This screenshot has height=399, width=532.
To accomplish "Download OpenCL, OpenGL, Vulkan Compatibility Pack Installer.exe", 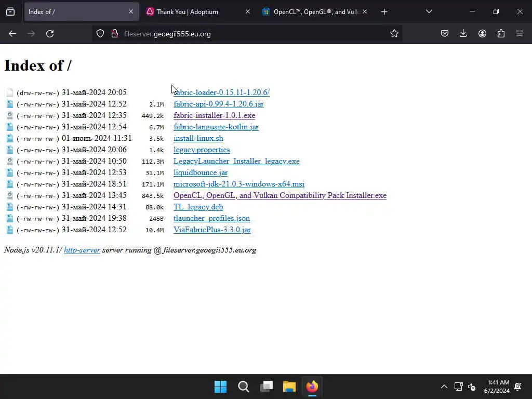I will point(280,195).
